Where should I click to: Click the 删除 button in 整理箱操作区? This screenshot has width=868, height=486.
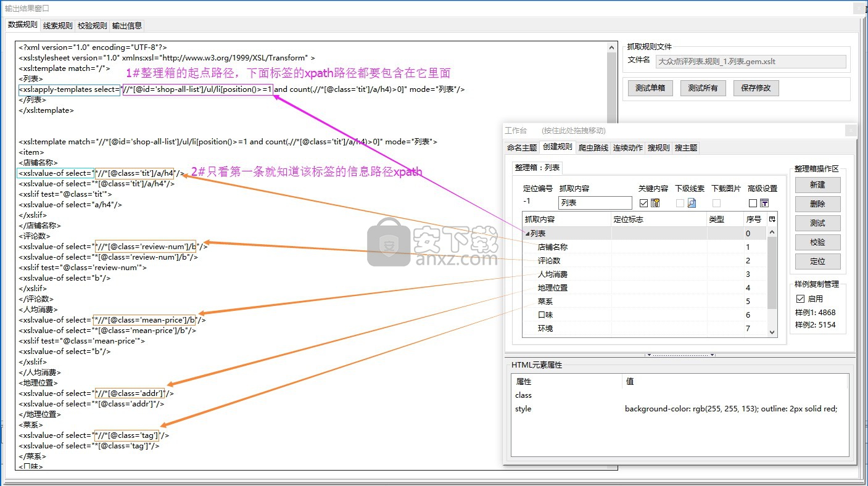tap(817, 204)
